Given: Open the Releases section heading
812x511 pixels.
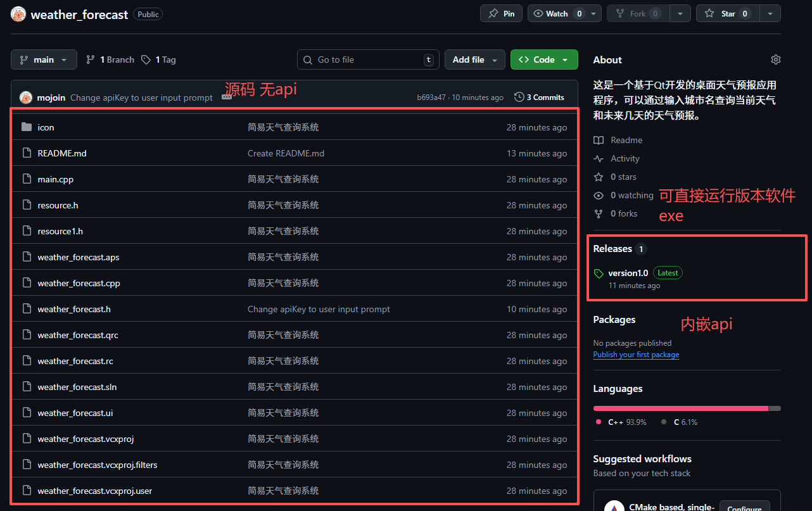Looking at the screenshot, I should (x=612, y=249).
